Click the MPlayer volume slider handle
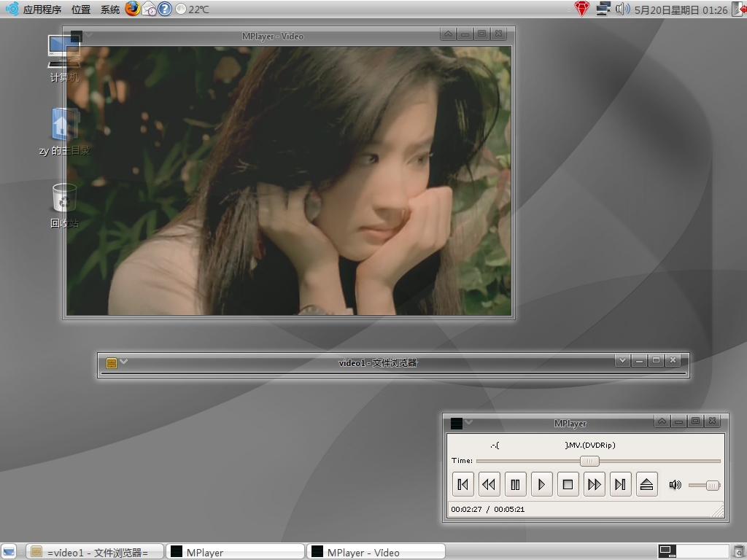Image resolution: width=747 pixels, height=560 pixels. (x=712, y=486)
